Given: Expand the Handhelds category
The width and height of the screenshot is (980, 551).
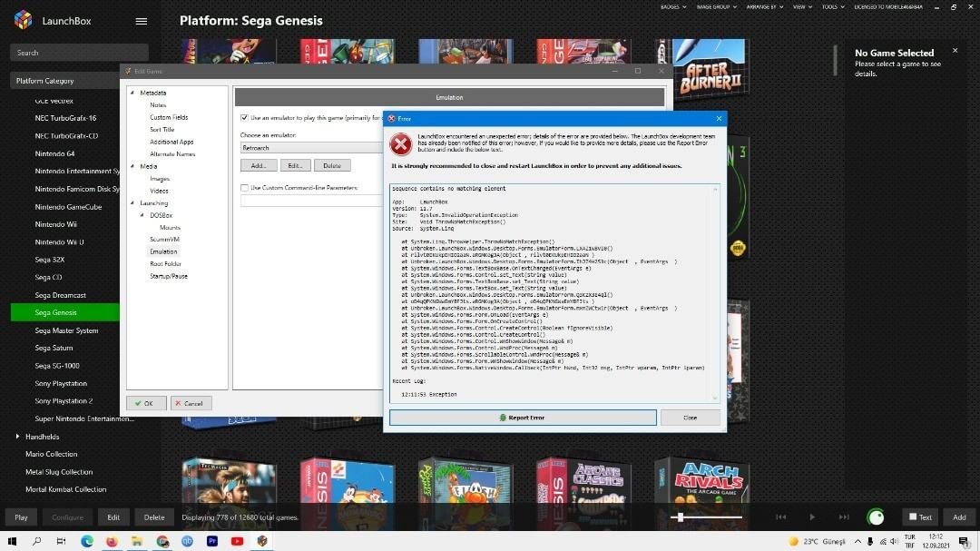Looking at the screenshot, I should click(17, 437).
